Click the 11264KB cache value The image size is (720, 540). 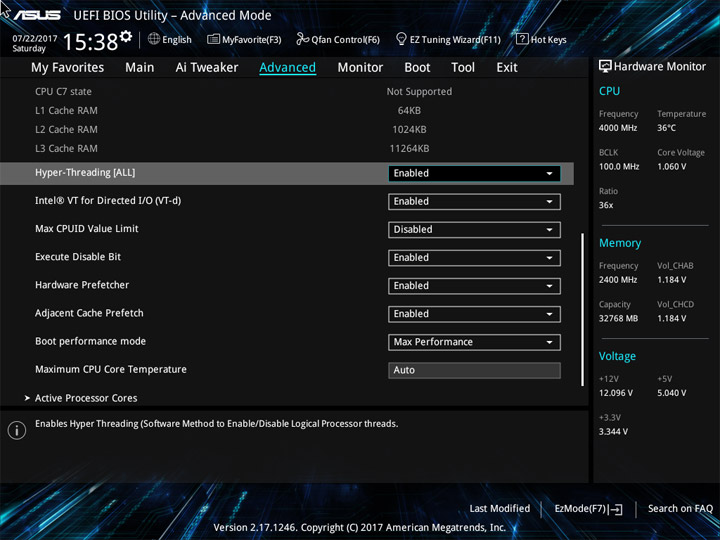(x=409, y=148)
